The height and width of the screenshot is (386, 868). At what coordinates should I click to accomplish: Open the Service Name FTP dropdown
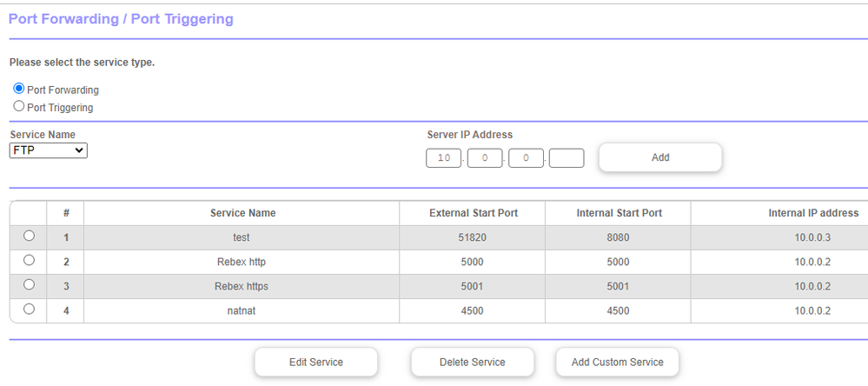pyautogui.click(x=49, y=150)
